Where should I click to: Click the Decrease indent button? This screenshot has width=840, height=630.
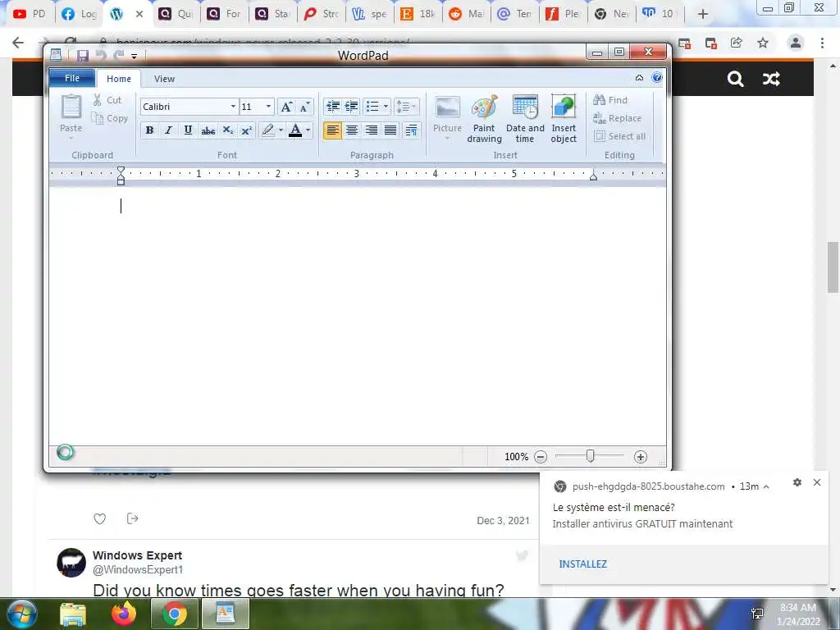coord(333,107)
